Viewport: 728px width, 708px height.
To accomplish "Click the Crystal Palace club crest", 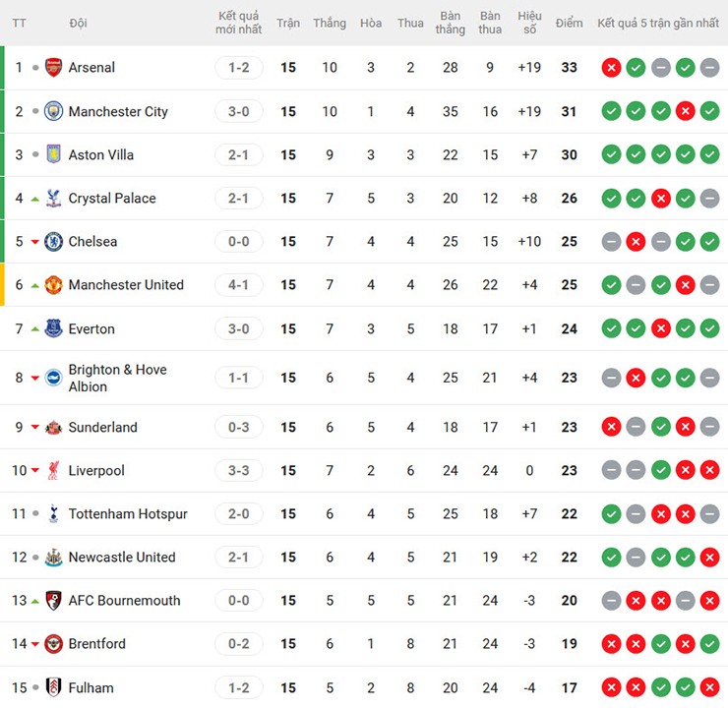I will pyautogui.click(x=53, y=198).
